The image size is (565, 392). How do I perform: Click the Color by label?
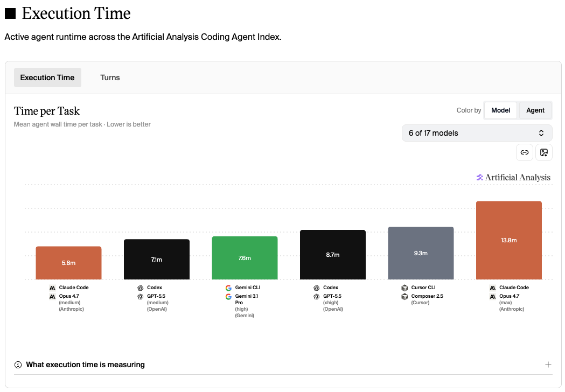[x=469, y=110]
